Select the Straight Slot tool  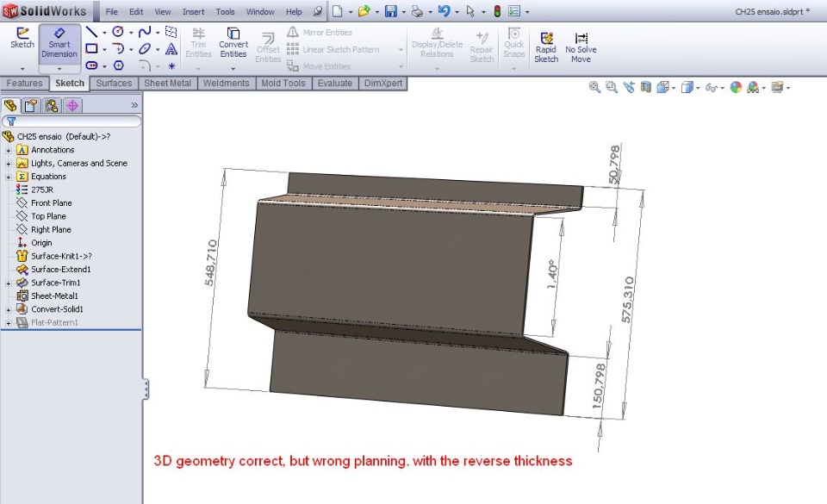(92, 65)
